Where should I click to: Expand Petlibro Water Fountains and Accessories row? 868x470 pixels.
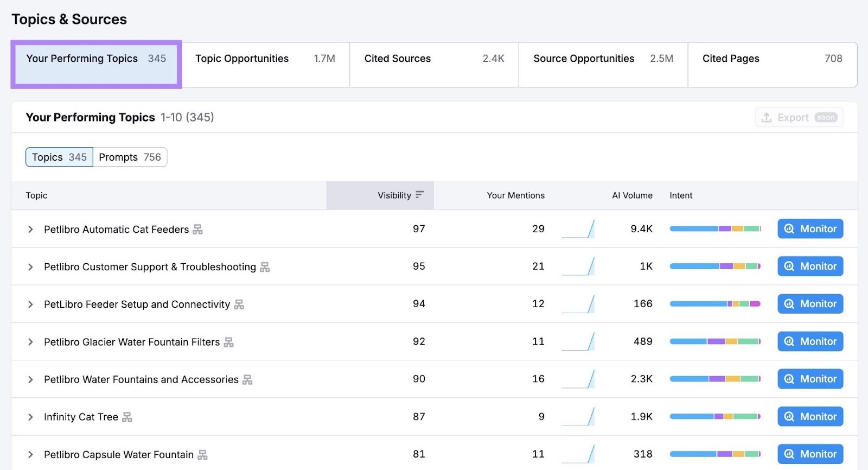coord(30,379)
